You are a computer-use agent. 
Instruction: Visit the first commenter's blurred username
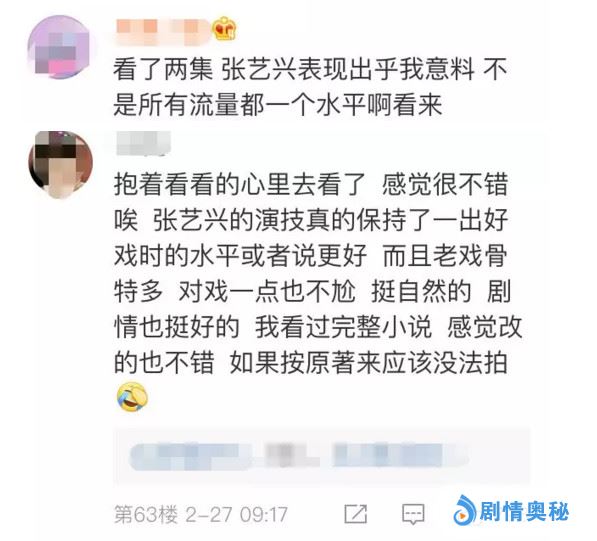click(x=162, y=30)
